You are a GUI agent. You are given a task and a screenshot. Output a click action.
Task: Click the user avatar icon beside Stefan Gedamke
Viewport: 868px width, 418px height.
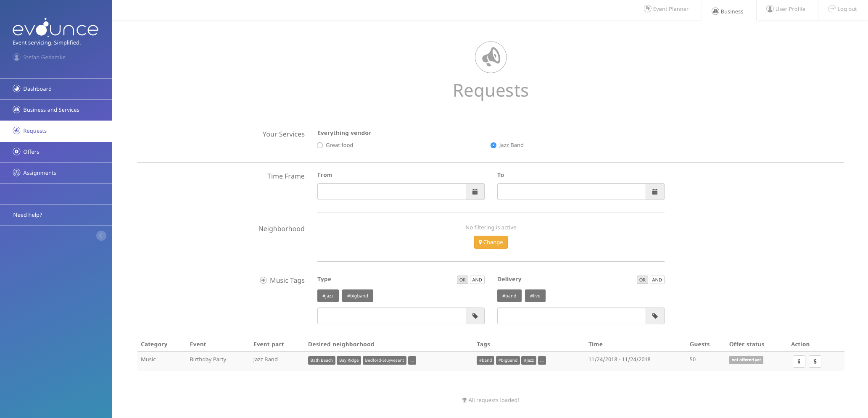16,57
